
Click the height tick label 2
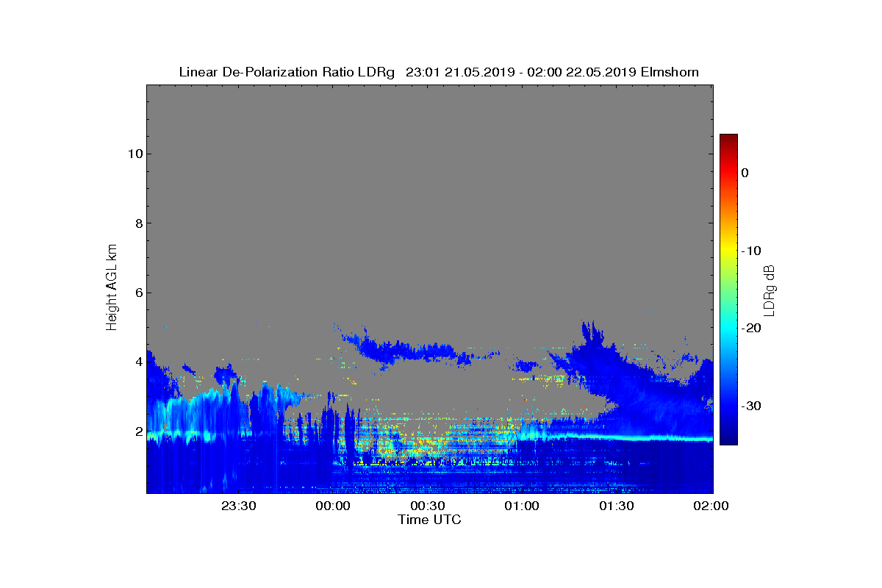coord(138,431)
